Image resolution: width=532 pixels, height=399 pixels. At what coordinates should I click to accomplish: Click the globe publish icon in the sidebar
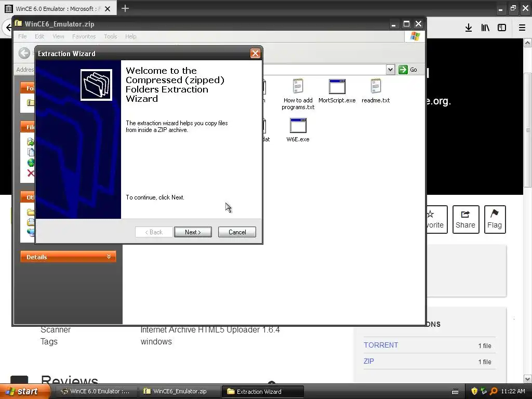[31, 163]
